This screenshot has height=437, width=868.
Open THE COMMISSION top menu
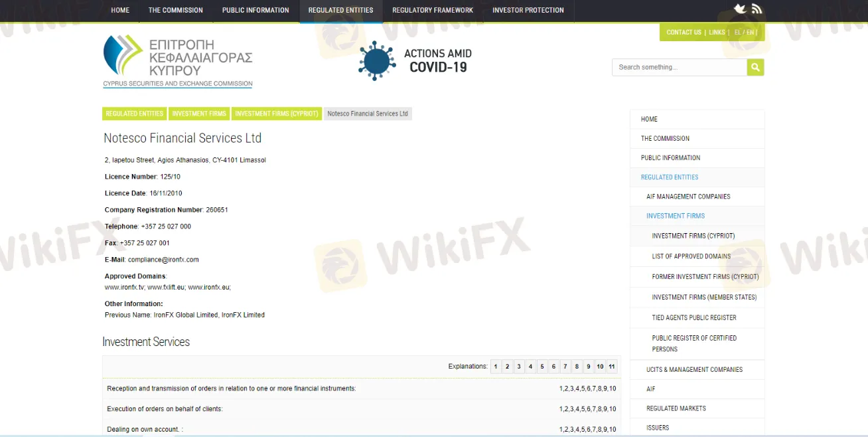[x=176, y=11]
